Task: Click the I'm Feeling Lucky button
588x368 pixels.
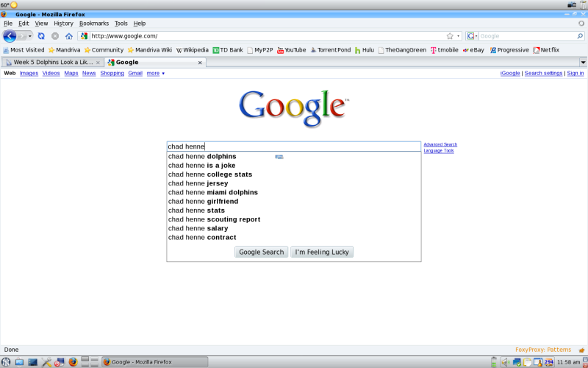Action: click(322, 252)
